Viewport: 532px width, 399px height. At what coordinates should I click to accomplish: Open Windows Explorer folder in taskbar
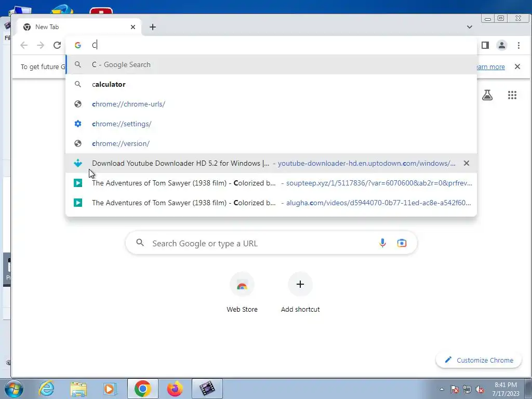pyautogui.click(x=78, y=389)
